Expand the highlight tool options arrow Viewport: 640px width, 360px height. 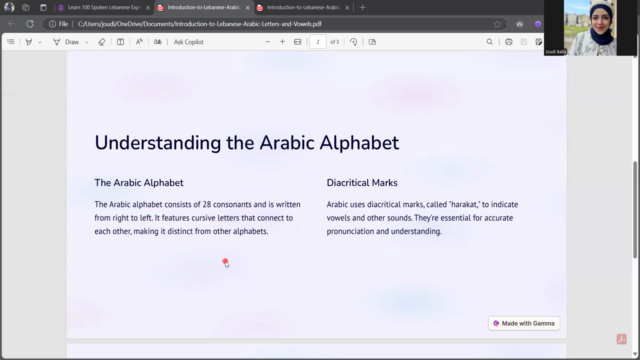pos(40,42)
